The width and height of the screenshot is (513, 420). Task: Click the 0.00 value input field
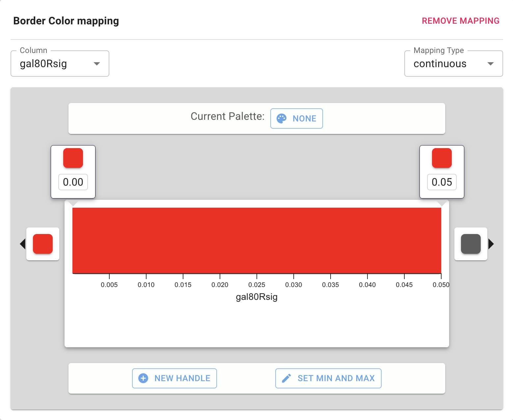73,182
